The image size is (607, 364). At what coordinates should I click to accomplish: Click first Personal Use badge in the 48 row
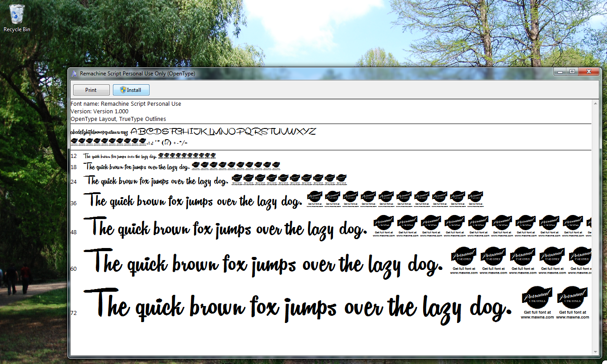[x=384, y=226]
